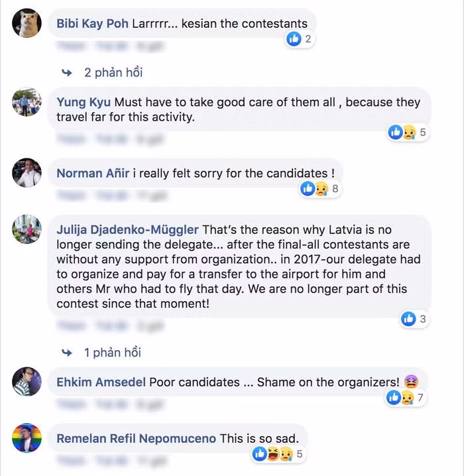Screen dimensions: 464x476
Task: Go to Ehkim Amsedel's profile
Action: coord(101,383)
